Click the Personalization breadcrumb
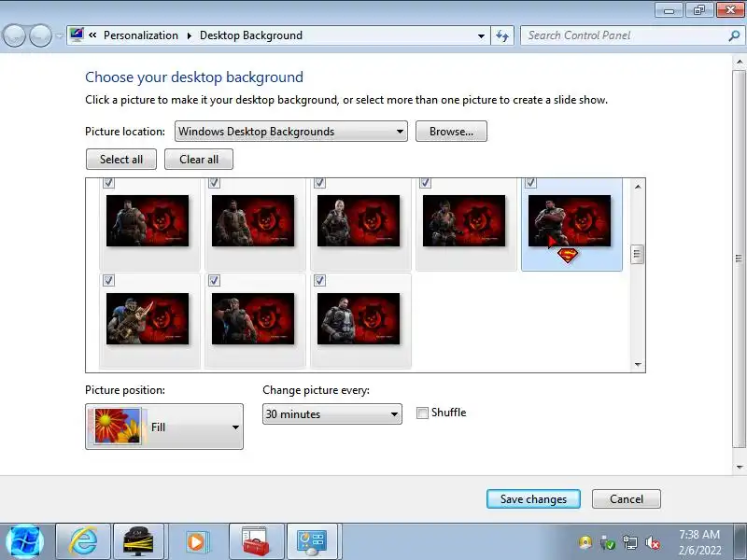 coord(141,35)
